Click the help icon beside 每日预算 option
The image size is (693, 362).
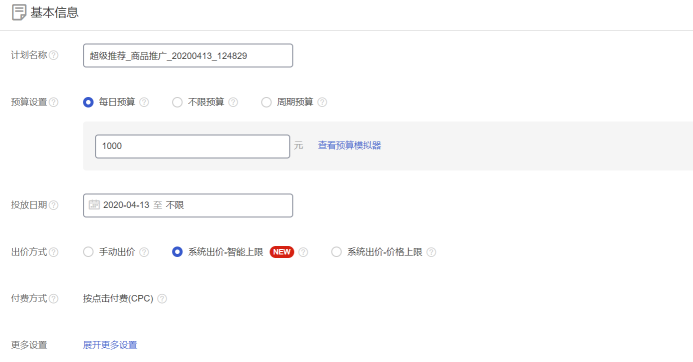click(x=144, y=102)
